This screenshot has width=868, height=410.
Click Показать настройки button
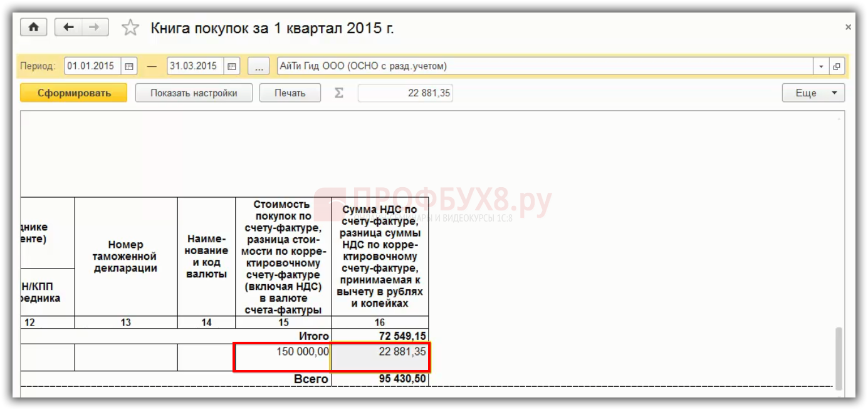pyautogui.click(x=194, y=93)
